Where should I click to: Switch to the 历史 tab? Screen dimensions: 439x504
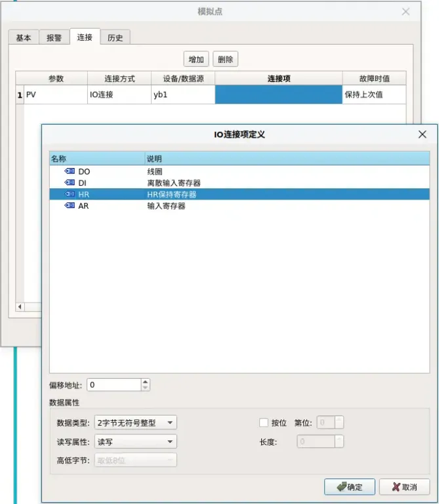115,37
